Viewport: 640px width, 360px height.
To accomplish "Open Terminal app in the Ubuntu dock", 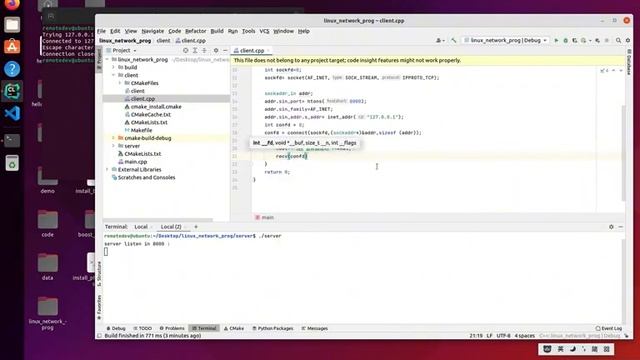I will pyautogui.click(x=12, y=140).
